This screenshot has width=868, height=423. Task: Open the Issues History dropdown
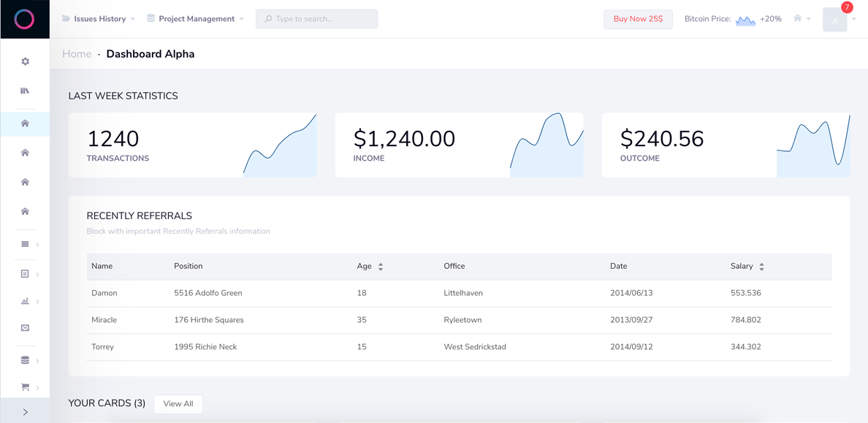[x=99, y=19]
